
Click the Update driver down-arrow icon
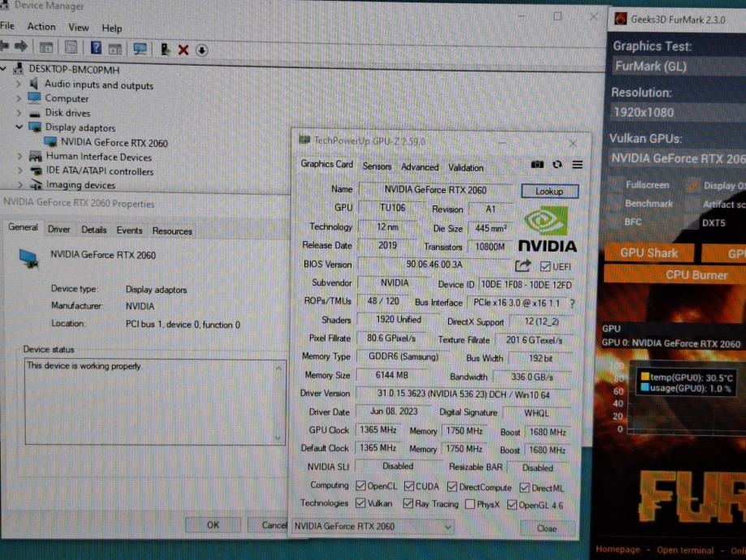coord(202,50)
